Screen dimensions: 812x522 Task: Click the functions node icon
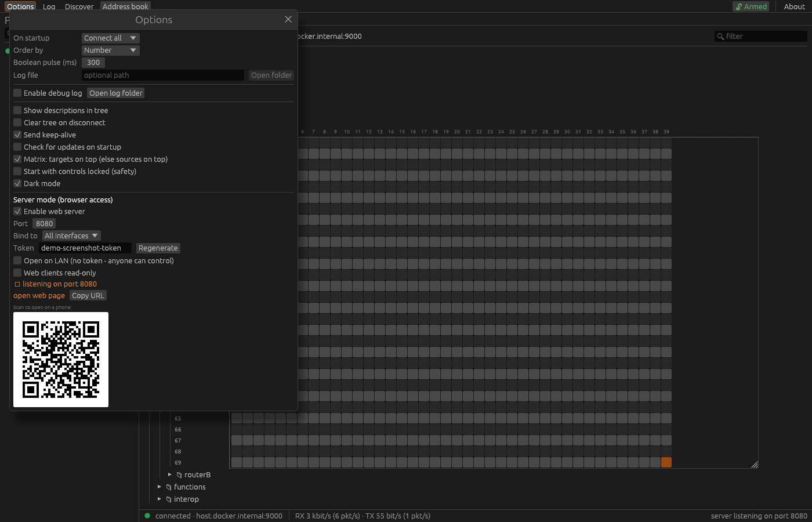point(169,487)
